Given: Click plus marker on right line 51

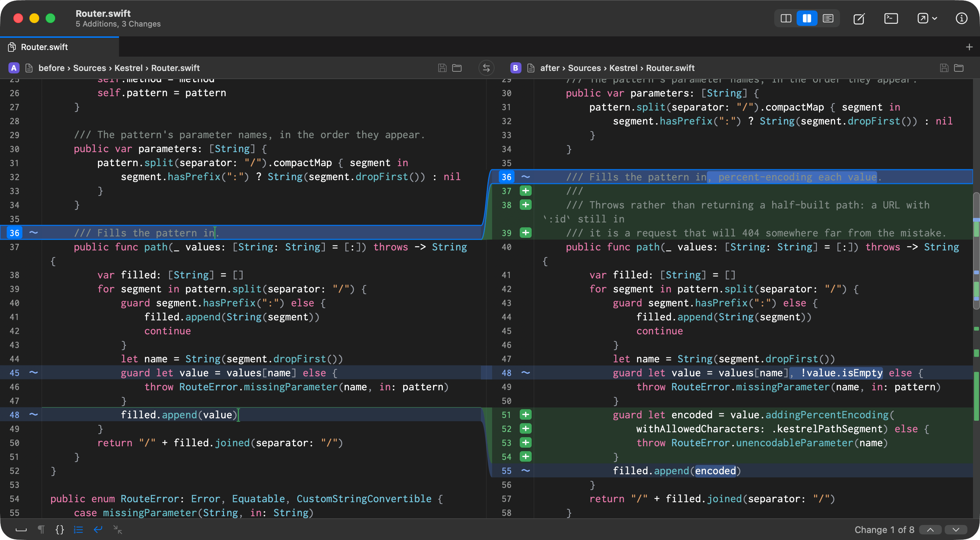Looking at the screenshot, I should pos(525,414).
